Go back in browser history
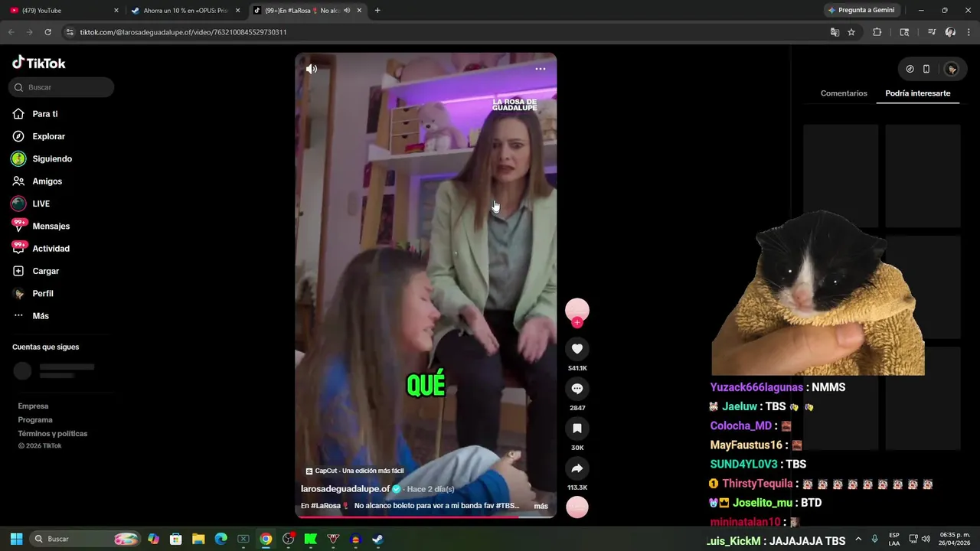 pos(11,32)
